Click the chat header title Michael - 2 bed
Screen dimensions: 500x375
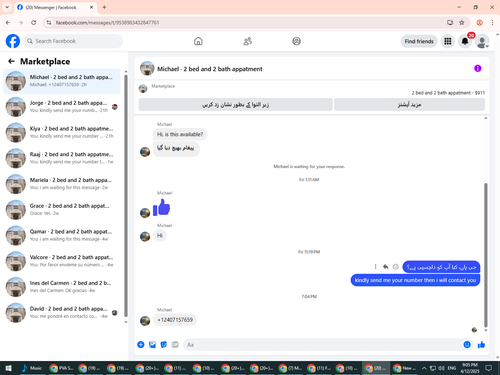pyautogui.click(x=210, y=69)
